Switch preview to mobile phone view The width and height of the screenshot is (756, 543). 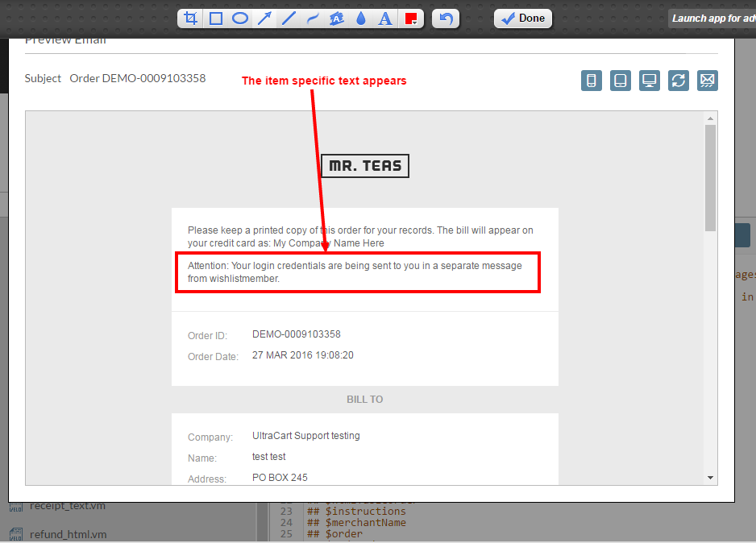tap(591, 81)
